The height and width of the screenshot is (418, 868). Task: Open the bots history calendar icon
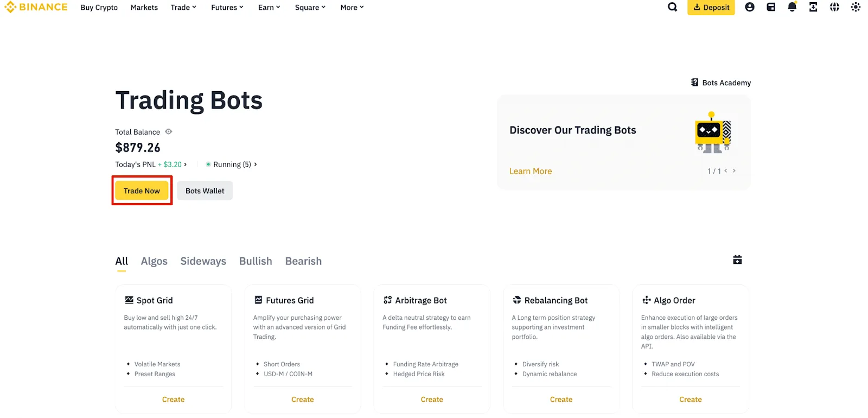tap(737, 260)
